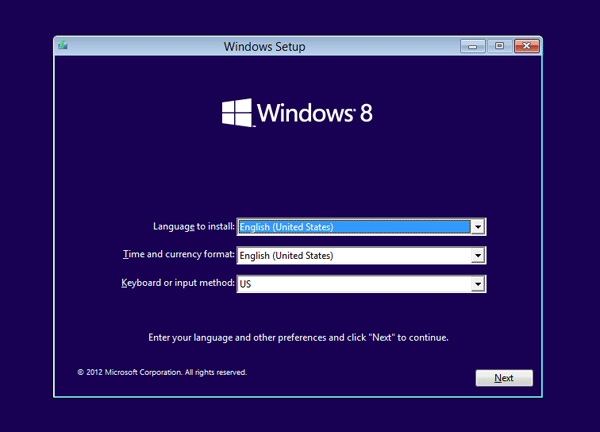Click the "Windows Setup" title bar text

point(265,46)
